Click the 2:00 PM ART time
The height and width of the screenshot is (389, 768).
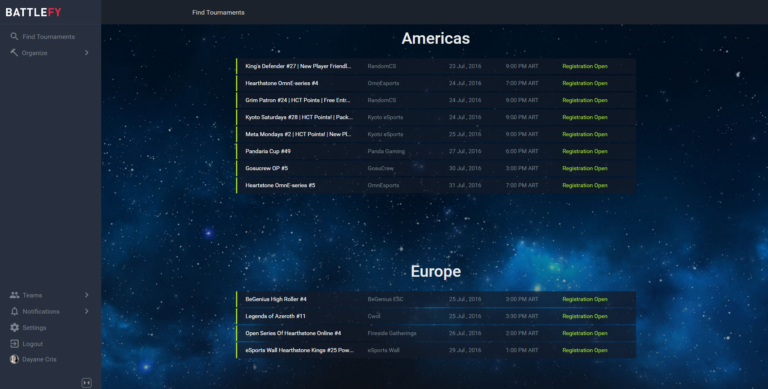pyautogui.click(x=522, y=333)
